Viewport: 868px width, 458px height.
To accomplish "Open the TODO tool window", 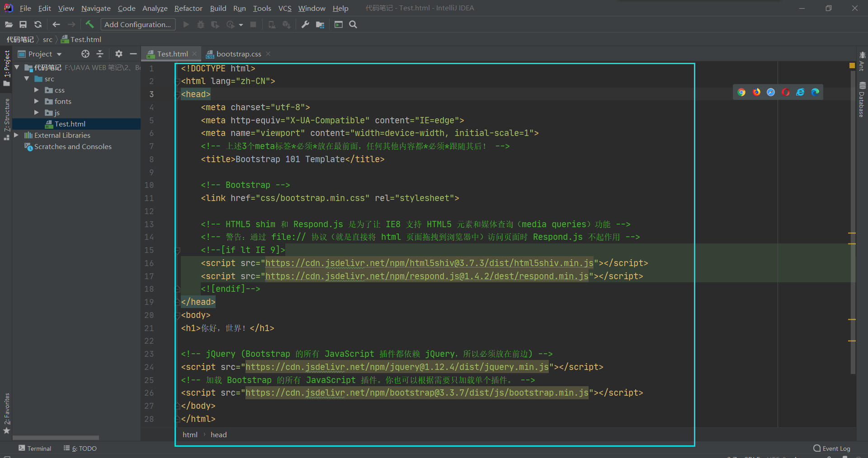I will pyautogui.click(x=80, y=448).
